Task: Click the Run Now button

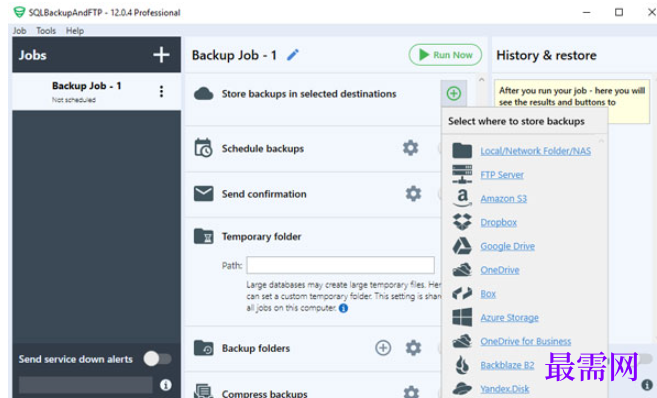Action: click(445, 55)
